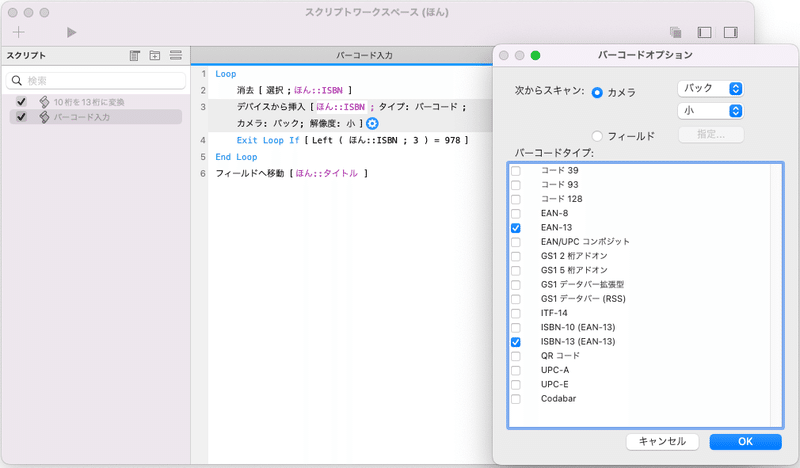This screenshot has width=800, height=468.
Task: Click the new folder icon in script pane
Action: click(155, 56)
